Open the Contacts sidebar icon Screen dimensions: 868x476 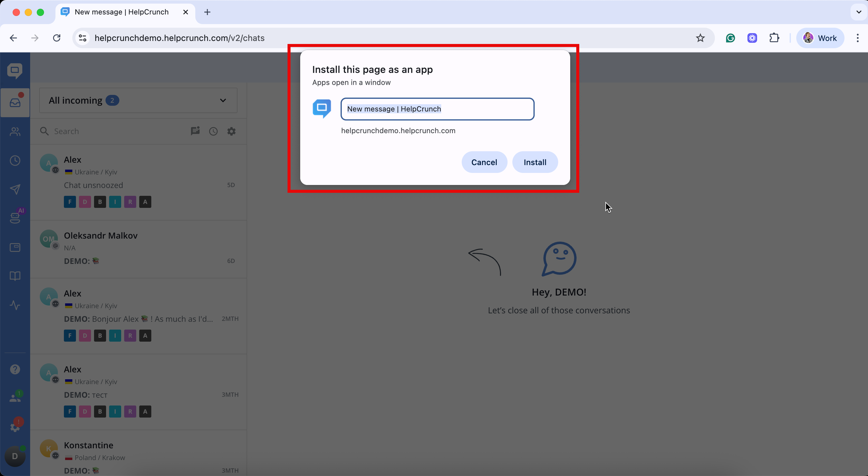point(15,132)
